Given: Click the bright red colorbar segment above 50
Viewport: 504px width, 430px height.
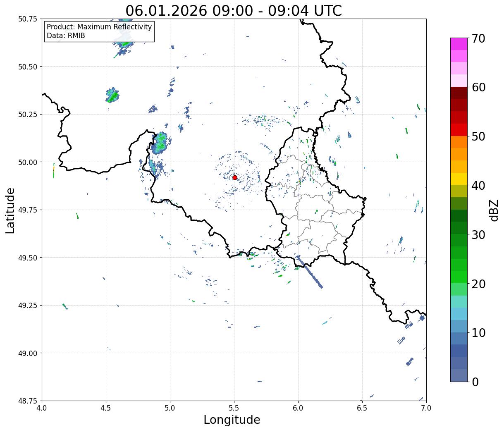Looking at the screenshot, I should coord(459,129).
